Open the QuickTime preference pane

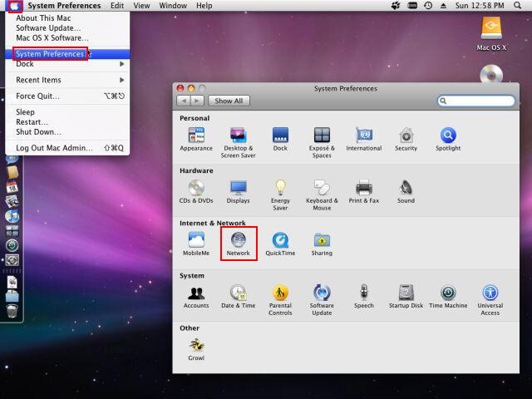click(x=280, y=244)
